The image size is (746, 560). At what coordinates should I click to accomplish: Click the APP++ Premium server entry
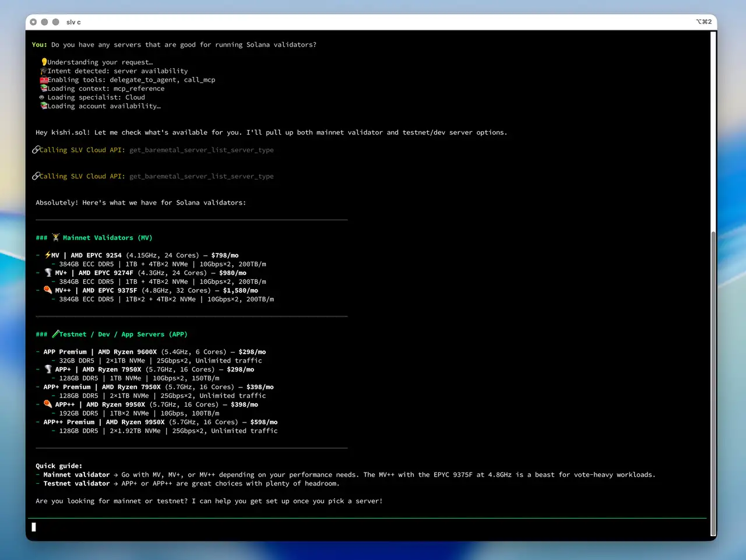click(69, 422)
